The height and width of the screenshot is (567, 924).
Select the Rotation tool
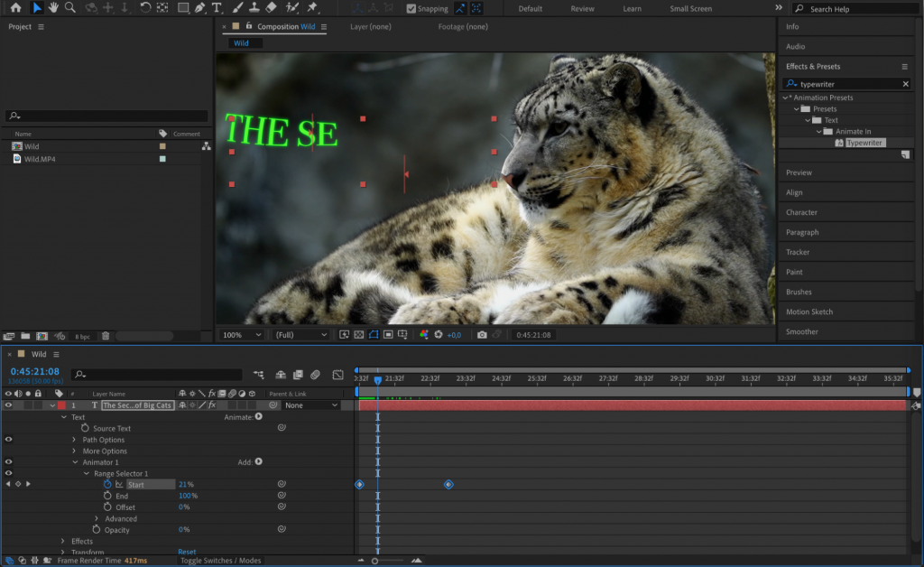click(144, 8)
